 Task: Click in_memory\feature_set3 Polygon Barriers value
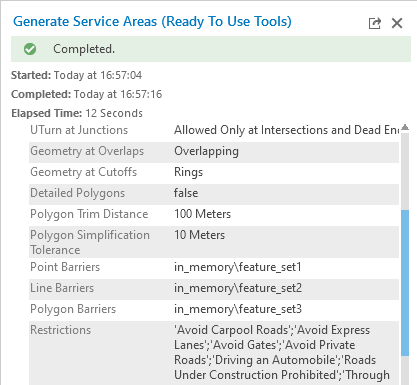pos(238,309)
